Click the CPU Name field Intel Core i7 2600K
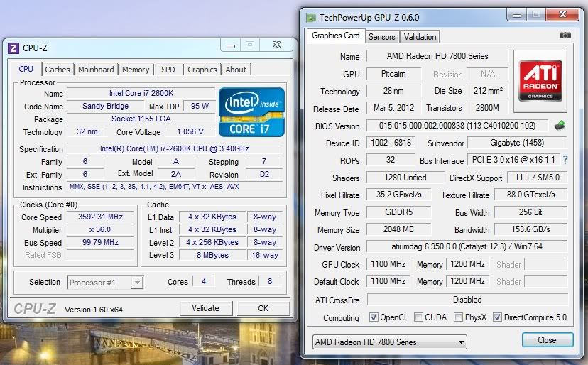Viewport: 588px width, 365px height. [x=141, y=93]
